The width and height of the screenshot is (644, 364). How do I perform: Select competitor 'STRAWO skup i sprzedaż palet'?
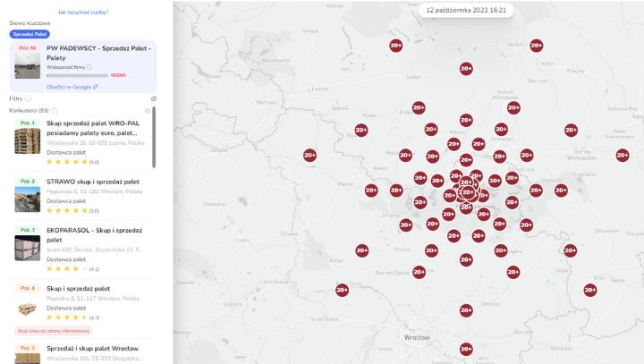pyautogui.click(x=93, y=182)
